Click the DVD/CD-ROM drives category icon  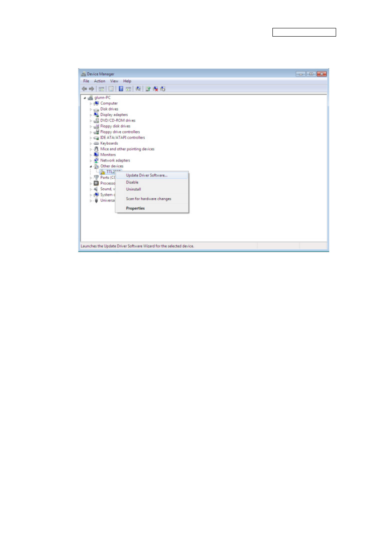click(96, 121)
